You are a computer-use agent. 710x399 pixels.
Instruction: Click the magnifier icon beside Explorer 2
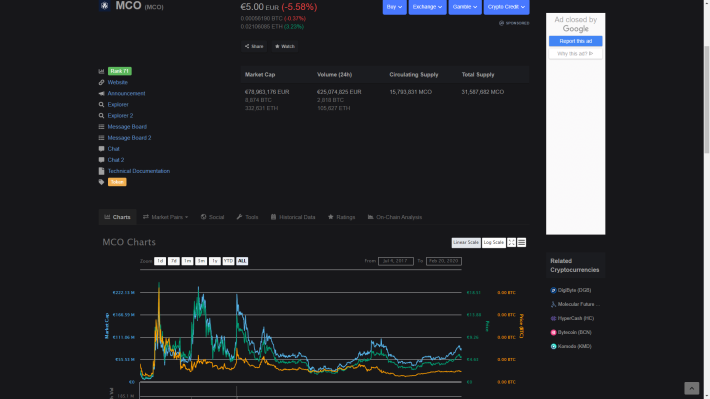(101, 115)
